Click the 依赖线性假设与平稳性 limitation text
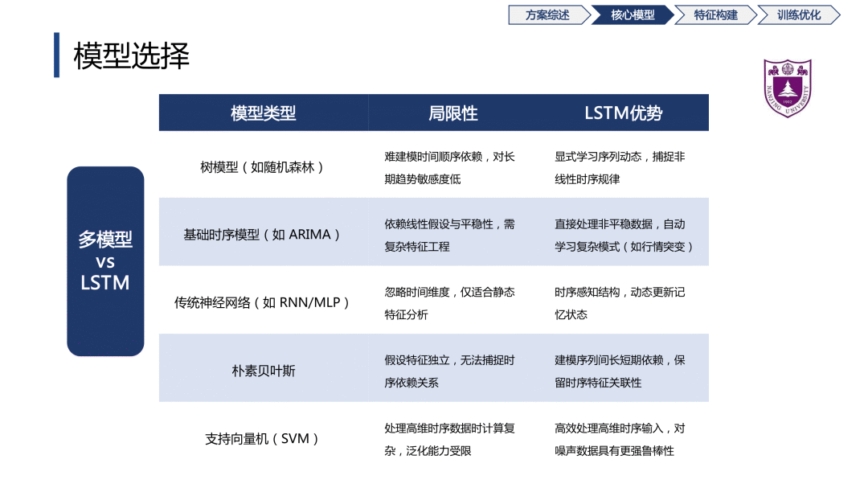This screenshot has width=868, height=488. point(449,236)
